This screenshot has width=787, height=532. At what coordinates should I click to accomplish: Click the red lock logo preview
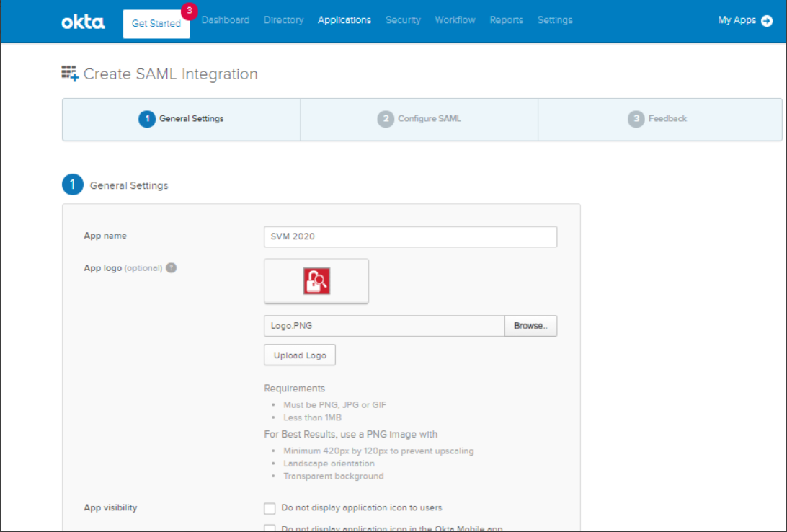[x=316, y=281]
